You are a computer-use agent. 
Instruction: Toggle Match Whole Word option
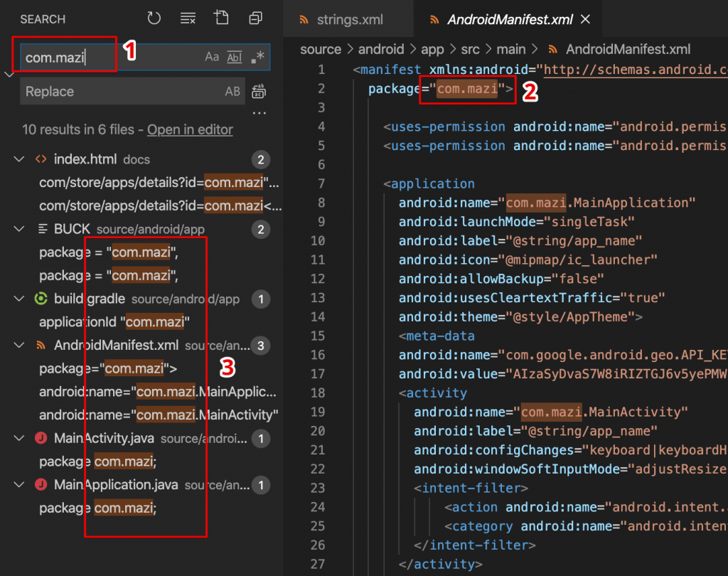[235, 57]
